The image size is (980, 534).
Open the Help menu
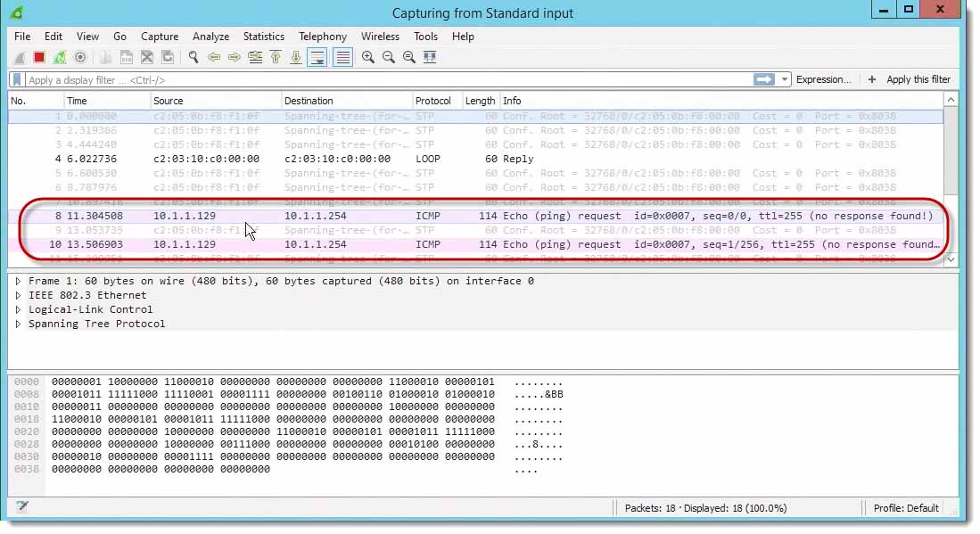click(463, 37)
